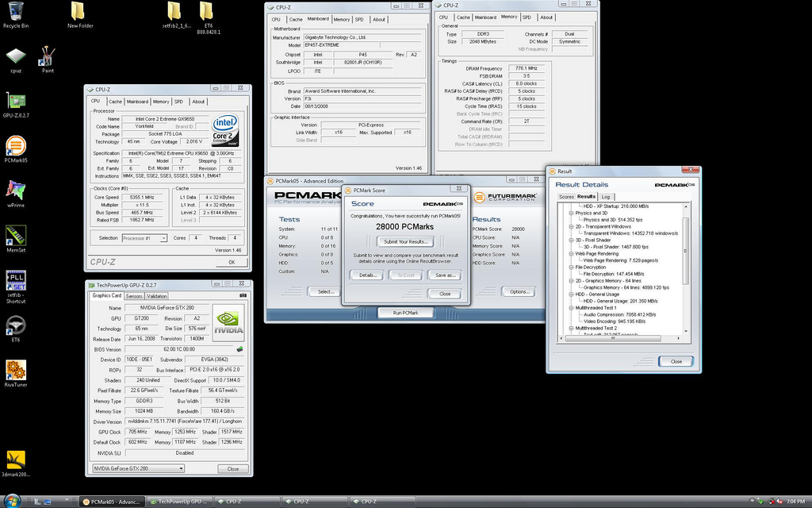Collapse the Multithreaded Test 1 node
812x508 pixels.
571,307
